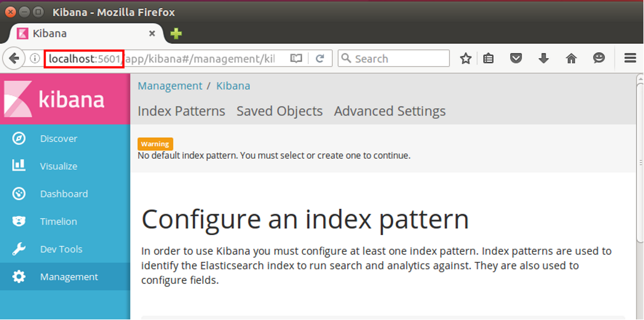Go to Firefox home page icon
Screen dimensions: 644x320
(571, 59)
